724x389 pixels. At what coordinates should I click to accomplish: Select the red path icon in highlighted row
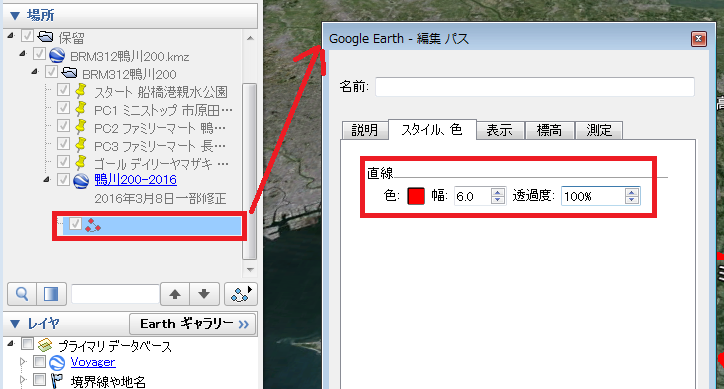pos(92,225)
